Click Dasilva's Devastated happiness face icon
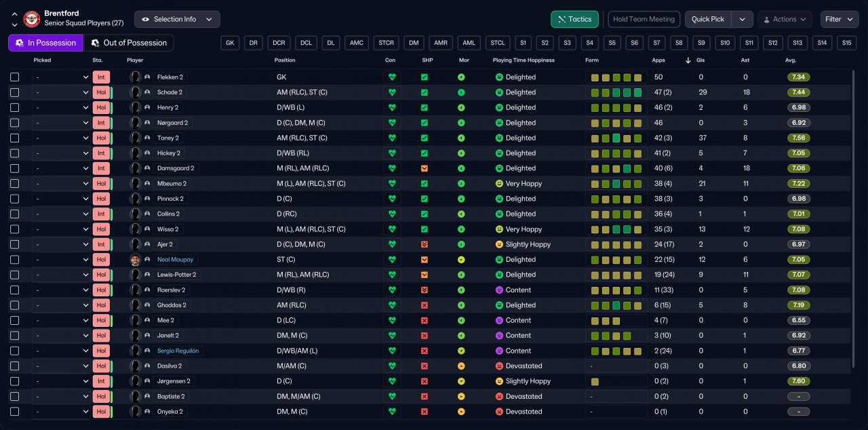The height and width of the screenshot is (430, 868). (499, 366)
